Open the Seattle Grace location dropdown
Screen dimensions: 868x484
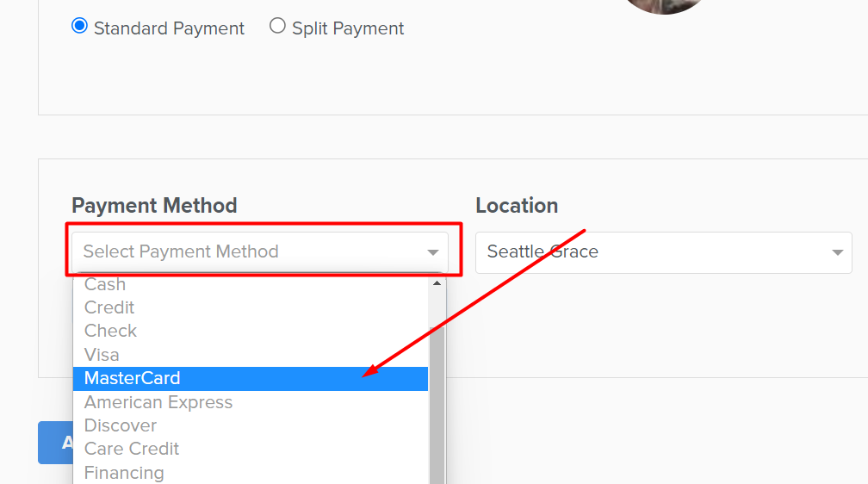pos(664,252)
